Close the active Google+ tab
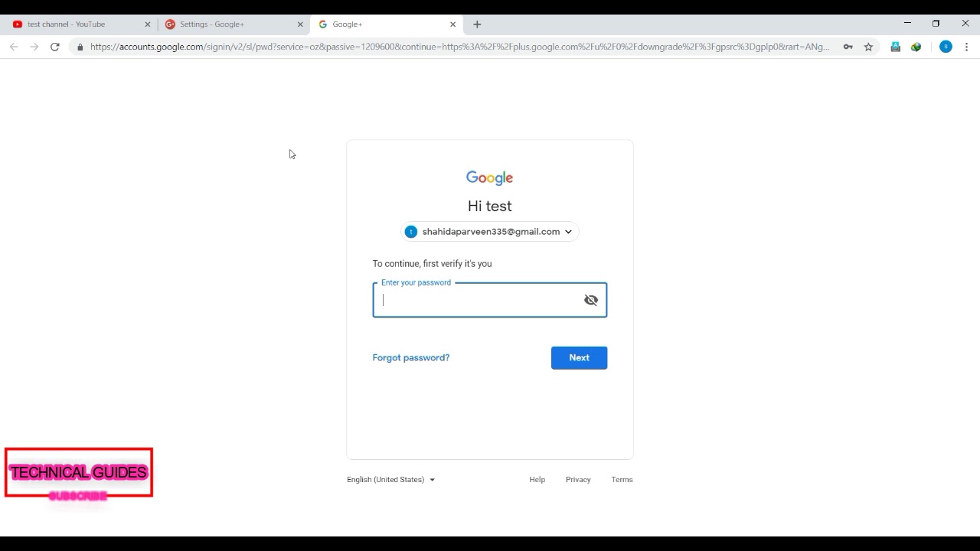The height and width of the screenshot is (551, 980). click(x=452, y=24)
